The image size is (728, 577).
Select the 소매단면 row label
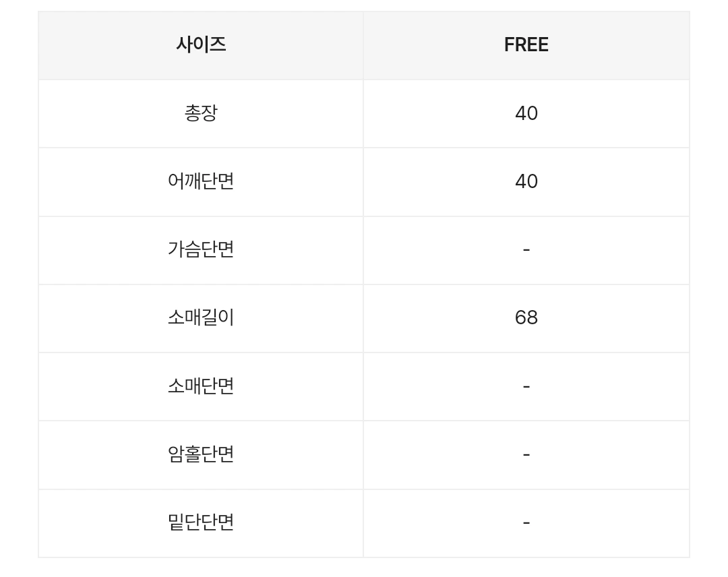pos(201,386)
